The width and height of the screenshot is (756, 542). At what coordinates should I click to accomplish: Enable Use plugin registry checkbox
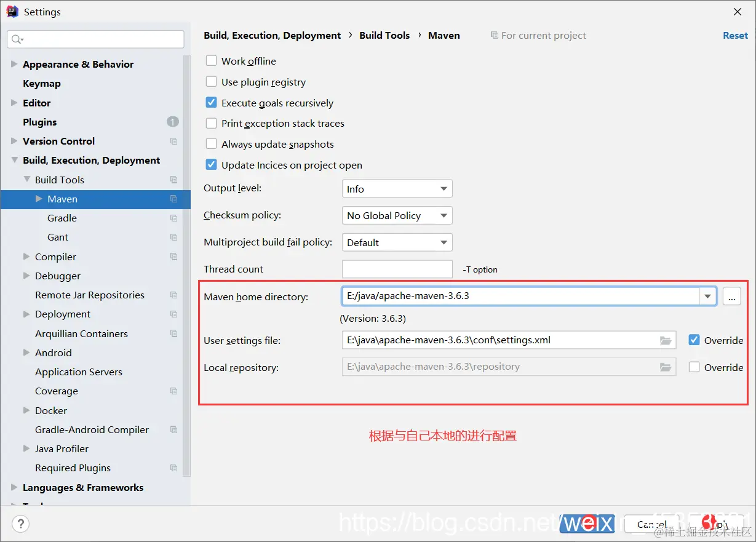[211, 82]
